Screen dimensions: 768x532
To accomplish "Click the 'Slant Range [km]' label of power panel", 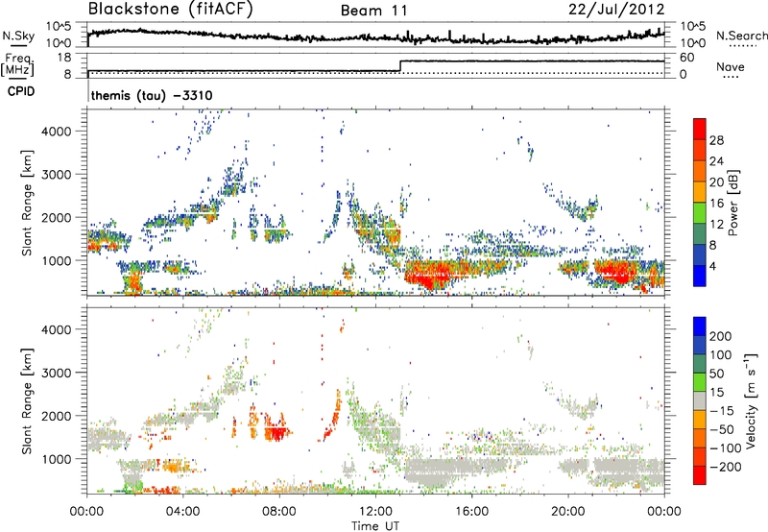I will [27, 203].
